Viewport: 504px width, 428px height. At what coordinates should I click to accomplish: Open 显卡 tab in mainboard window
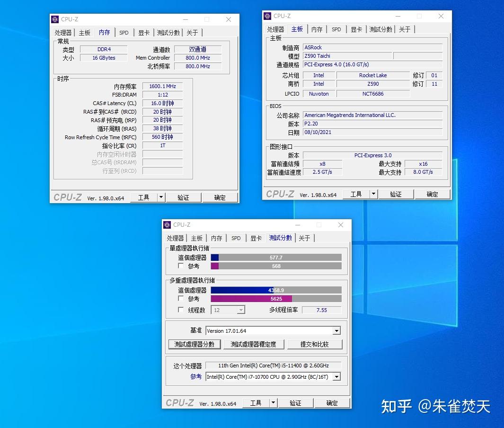[356, 29]
